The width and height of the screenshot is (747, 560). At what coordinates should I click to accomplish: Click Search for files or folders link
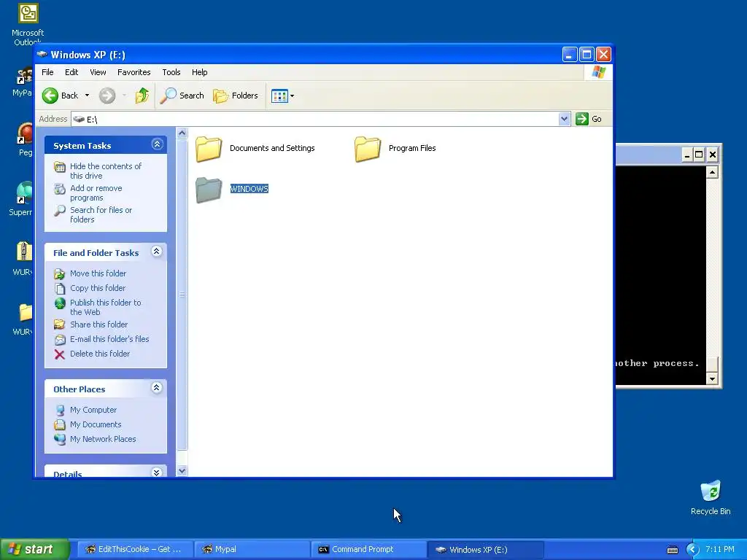click(x=101, y=215)
